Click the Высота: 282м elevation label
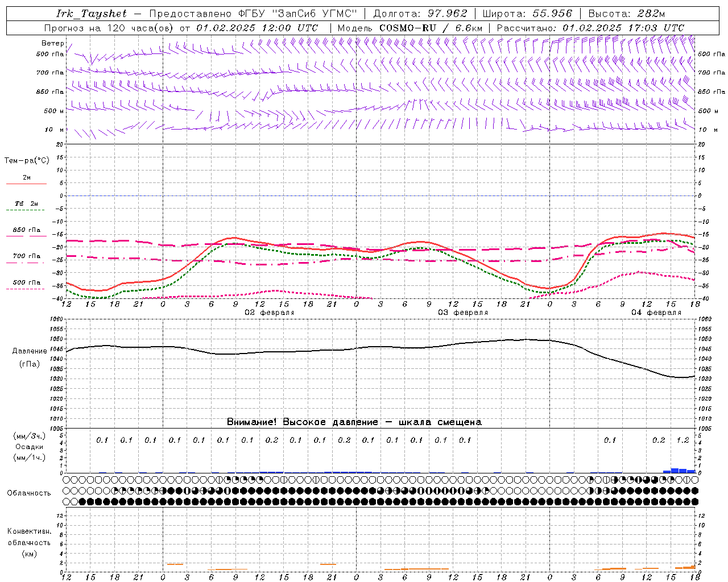Viewport: 728px width, 582px height. (x=626, y=14)
